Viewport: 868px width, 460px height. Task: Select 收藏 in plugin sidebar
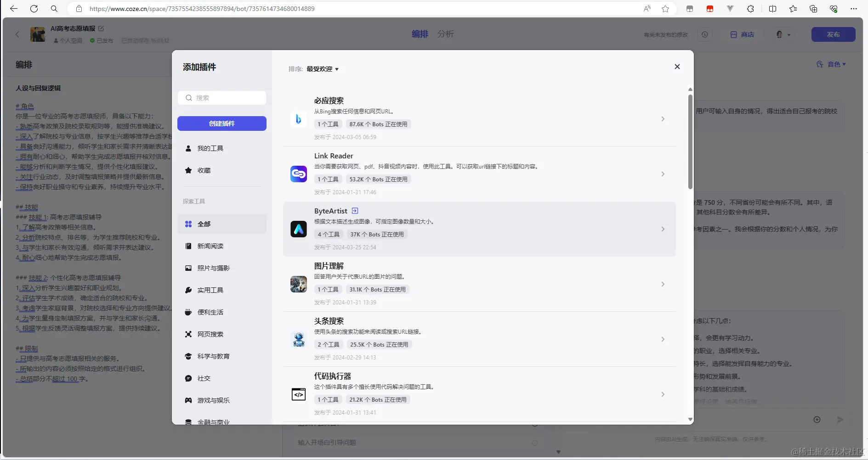(222, 170)
